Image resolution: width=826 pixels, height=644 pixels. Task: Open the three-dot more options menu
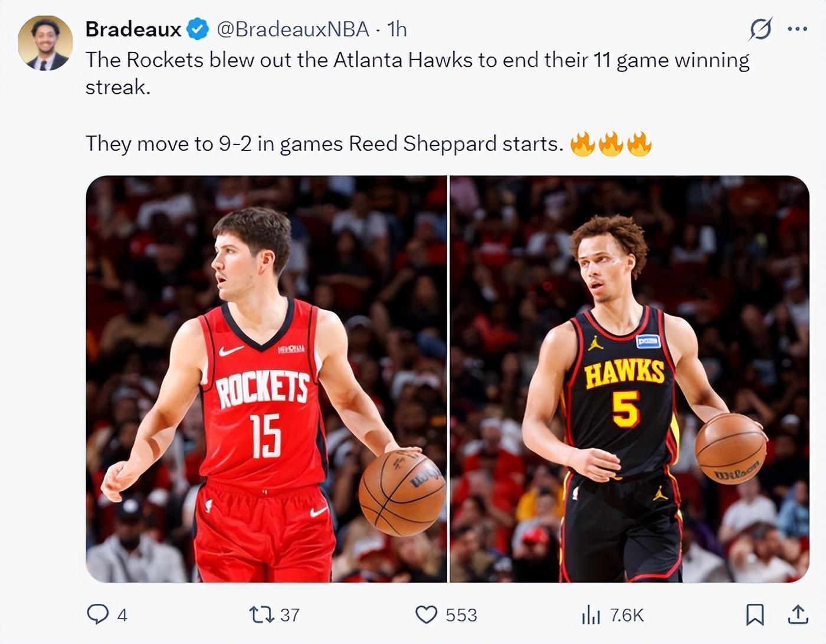798,28
